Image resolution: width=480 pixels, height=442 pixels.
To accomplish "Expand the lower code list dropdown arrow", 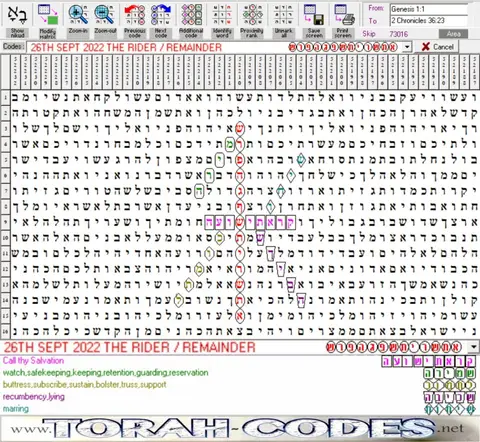I will [x=474, y=347].
